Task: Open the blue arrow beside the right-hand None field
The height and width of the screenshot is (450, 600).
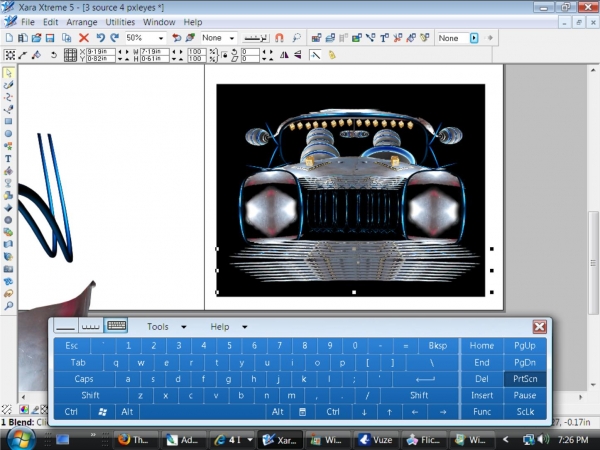Action: [474, 38]
